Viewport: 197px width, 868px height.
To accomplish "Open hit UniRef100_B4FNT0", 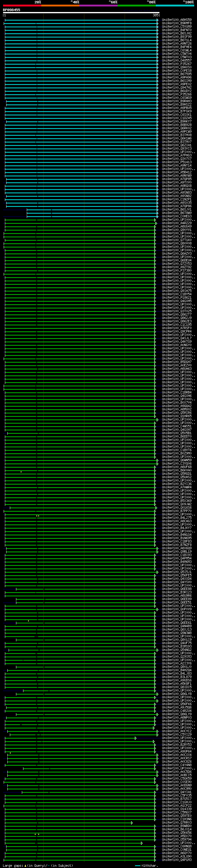I will pos(177,30).
